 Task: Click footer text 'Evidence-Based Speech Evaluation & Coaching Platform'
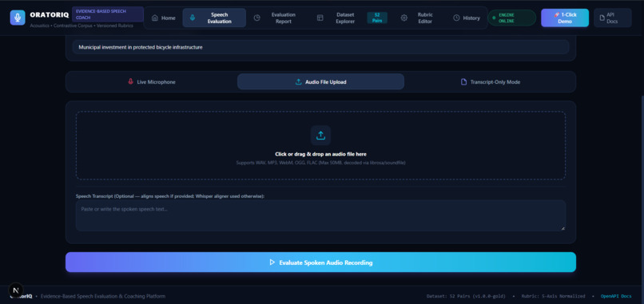click(x=103, y=296)
